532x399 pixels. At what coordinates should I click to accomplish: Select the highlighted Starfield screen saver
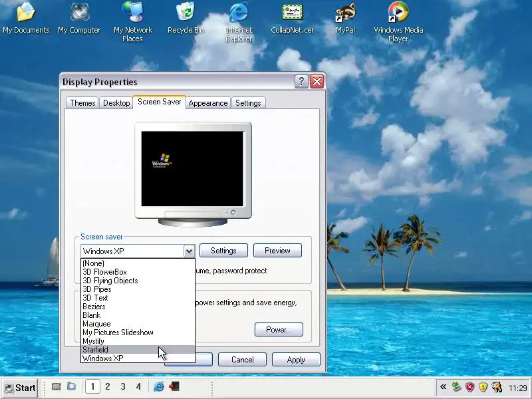[x=138, y=350]
